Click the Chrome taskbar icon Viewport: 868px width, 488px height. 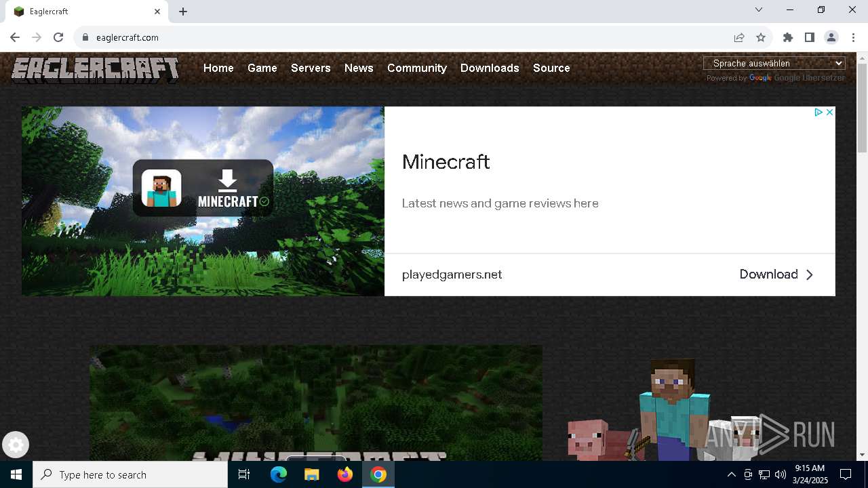[378, 474]
